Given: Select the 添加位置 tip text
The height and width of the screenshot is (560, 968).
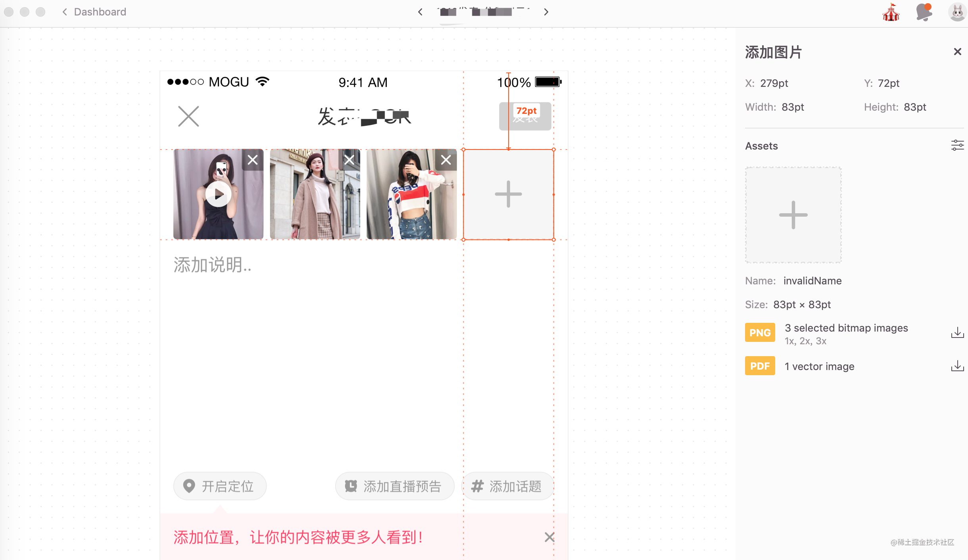Looking at the screenshot, I should (298, 537).
